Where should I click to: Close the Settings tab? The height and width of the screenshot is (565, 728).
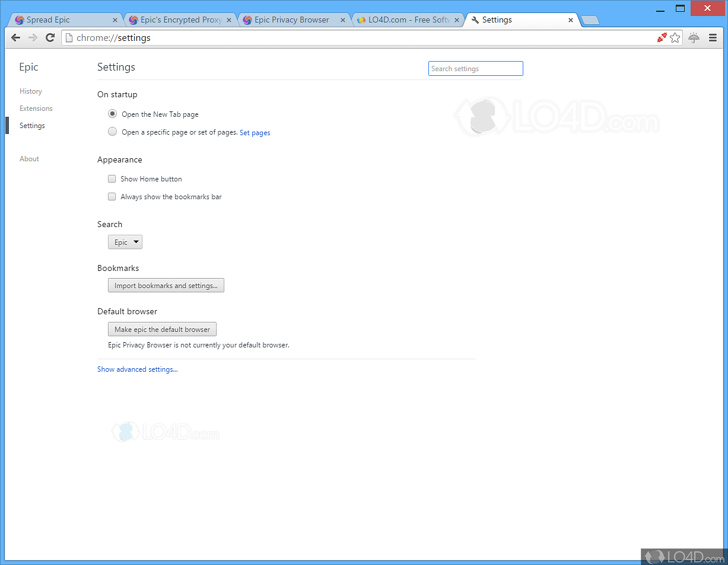pos(571,20)
